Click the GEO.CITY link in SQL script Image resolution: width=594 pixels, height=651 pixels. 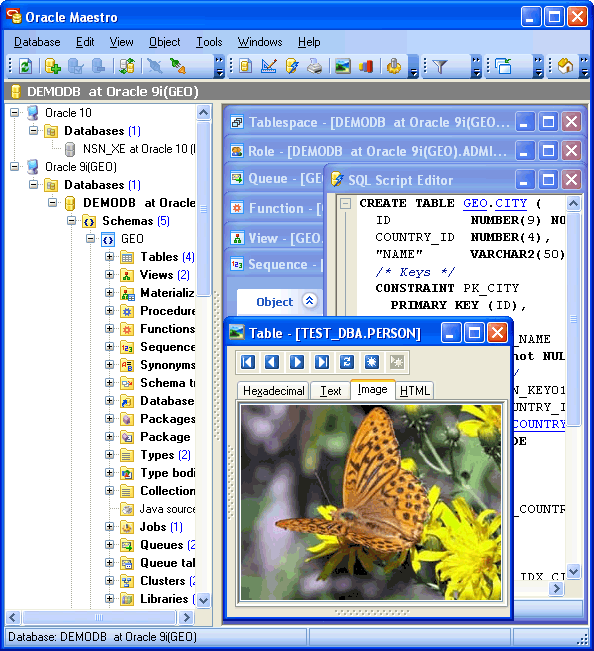pyautogui.click(x=495, y=203)
